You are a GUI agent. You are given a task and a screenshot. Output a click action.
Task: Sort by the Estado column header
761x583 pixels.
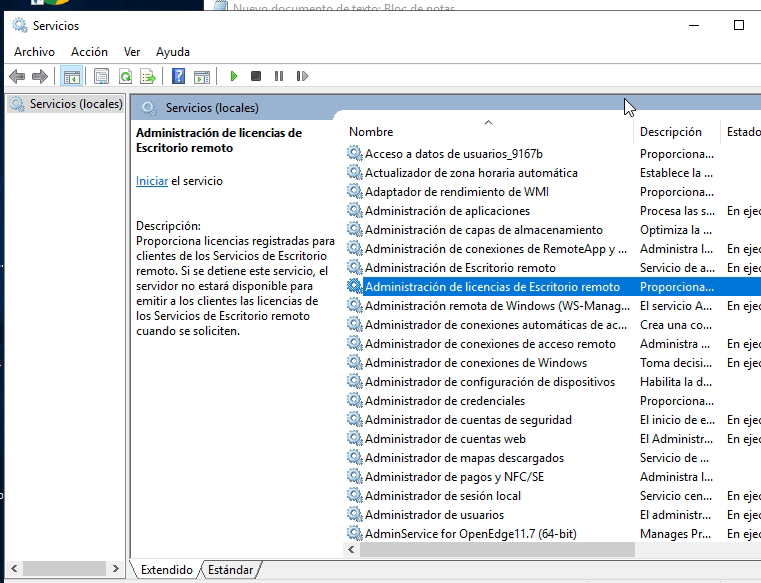[743, 132]
